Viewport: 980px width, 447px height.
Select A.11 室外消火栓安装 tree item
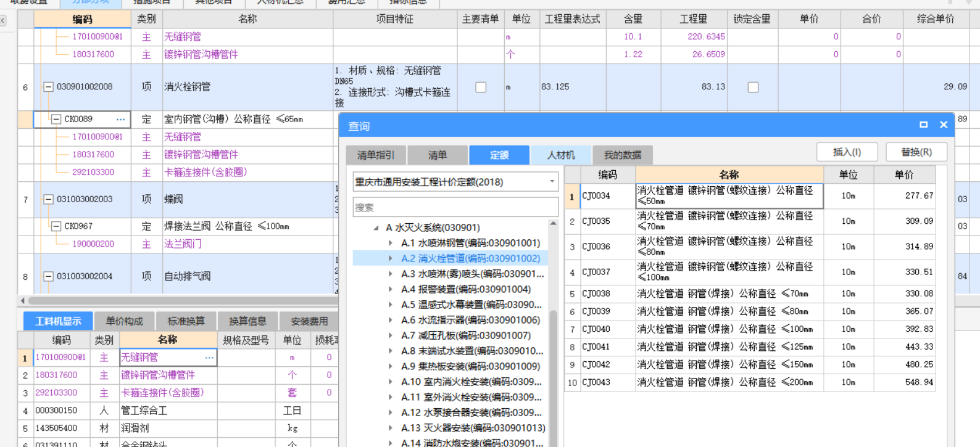coord(471,397)
